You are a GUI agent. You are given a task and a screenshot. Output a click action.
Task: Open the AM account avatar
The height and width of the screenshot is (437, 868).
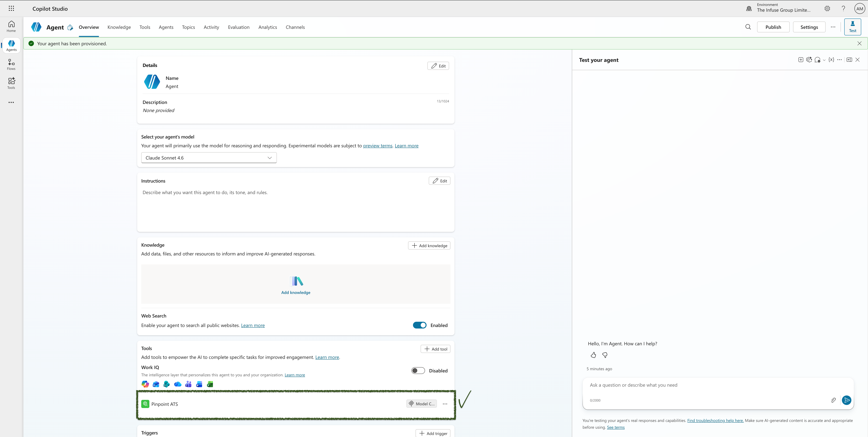point(860,9)
